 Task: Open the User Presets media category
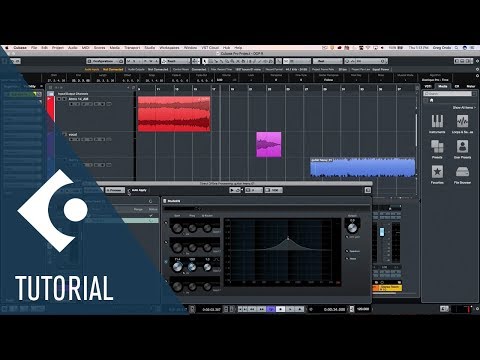tap(462, 149)
